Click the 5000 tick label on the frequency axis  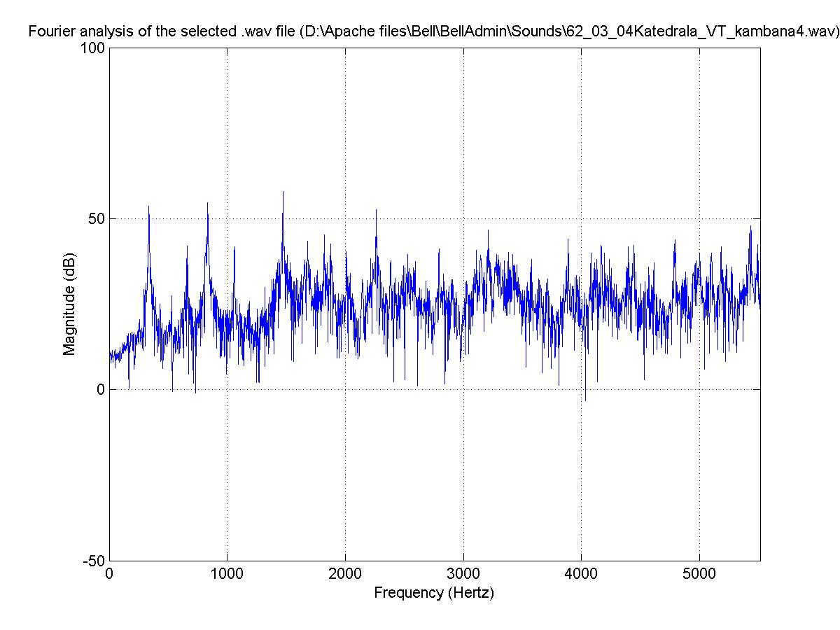click(699, 574)
